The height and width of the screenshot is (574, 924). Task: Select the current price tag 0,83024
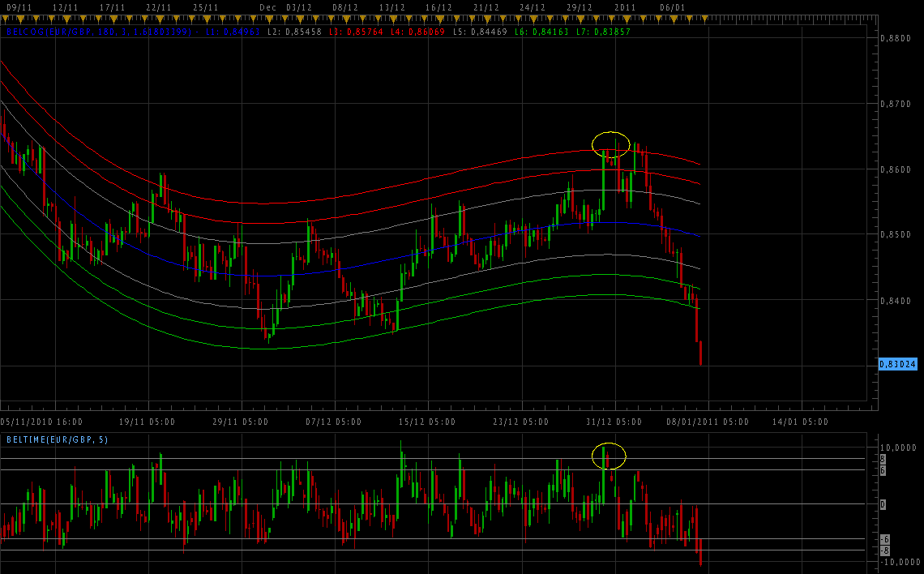[x=897, y=364]
